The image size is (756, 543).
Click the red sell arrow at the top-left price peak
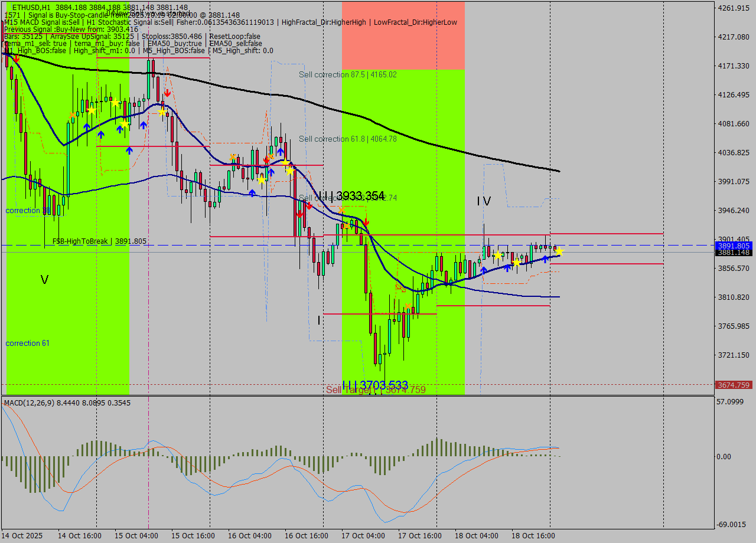tap(16, 58)
